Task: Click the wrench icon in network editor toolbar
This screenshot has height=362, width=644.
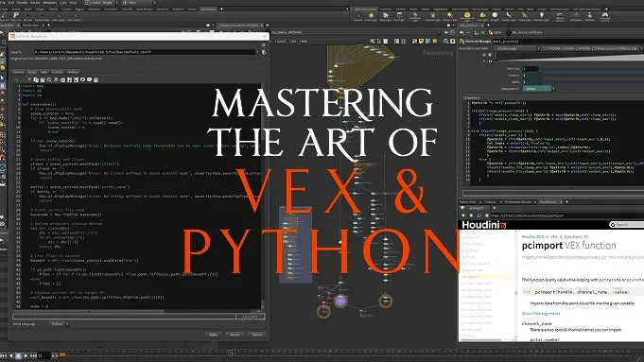Action: [372, 41]
